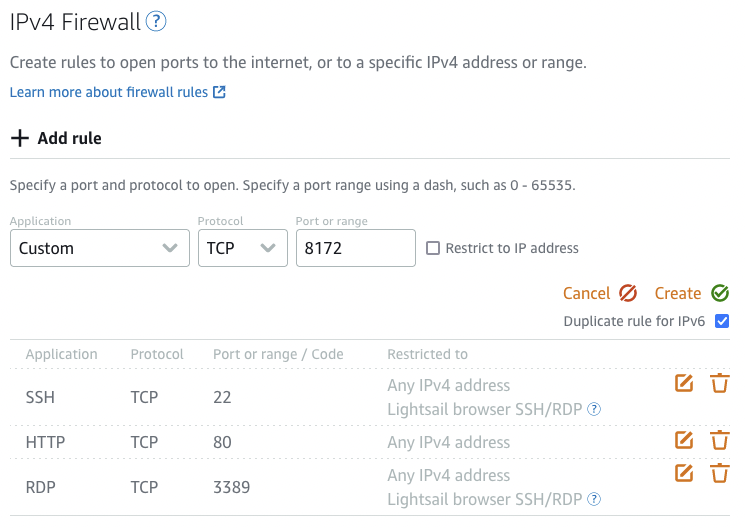The width and height of the screenshot is (745, 528).
Task: Open Learn more about firewall rules link
Action: click(117, 92)
